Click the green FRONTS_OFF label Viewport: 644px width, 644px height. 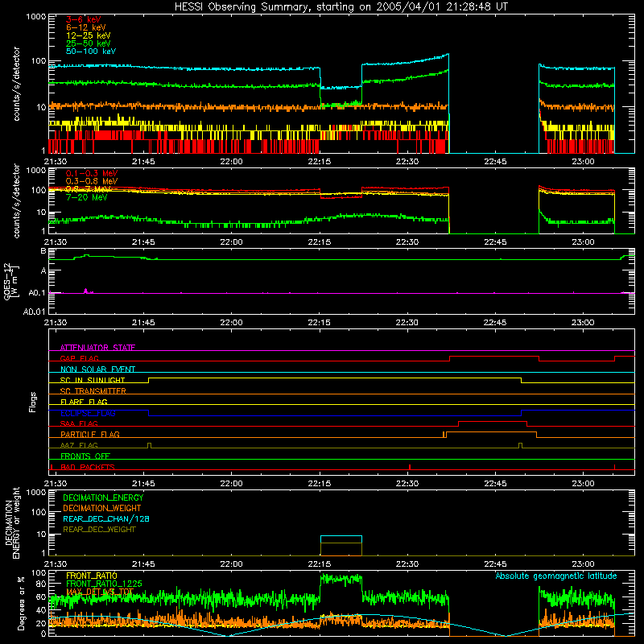85,456
